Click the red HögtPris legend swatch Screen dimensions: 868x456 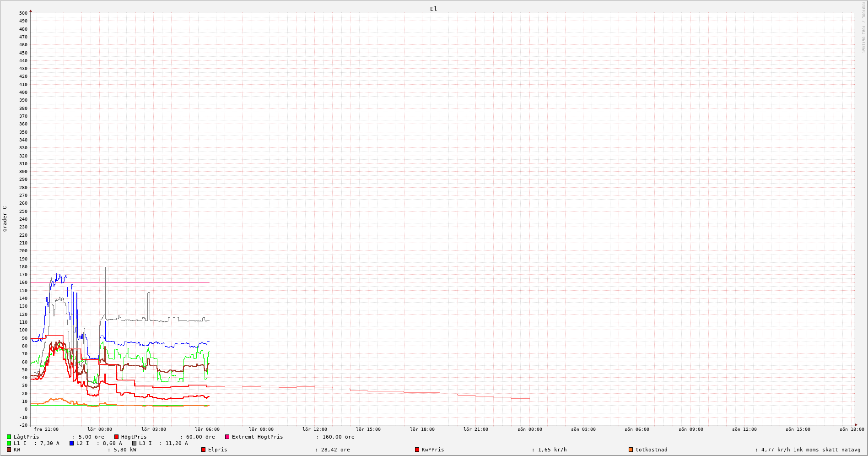pyautogui.click(x=116, y=437)
